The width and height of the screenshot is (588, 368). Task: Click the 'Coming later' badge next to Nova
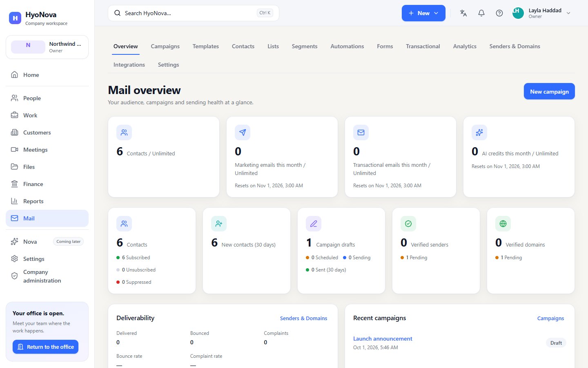[x=68, y=242]
